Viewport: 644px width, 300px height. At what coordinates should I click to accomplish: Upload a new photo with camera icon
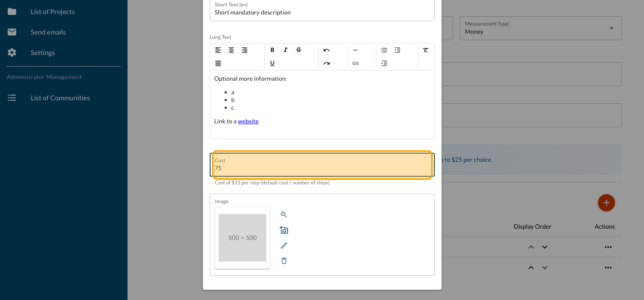[284, 230]
